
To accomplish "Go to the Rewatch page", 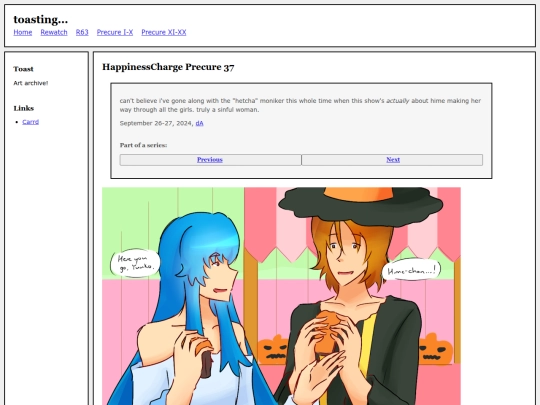I will (54, 32).
